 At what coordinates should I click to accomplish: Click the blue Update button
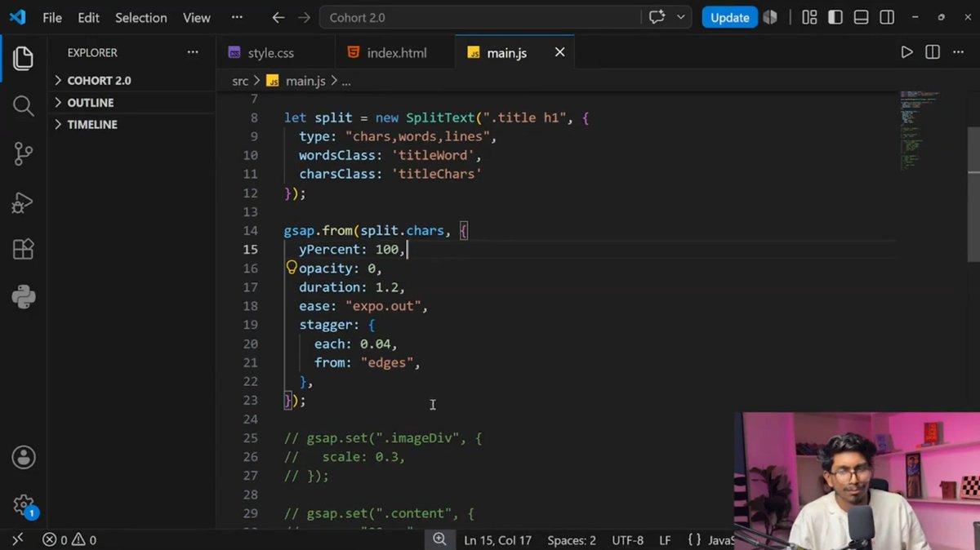point(729,17)
